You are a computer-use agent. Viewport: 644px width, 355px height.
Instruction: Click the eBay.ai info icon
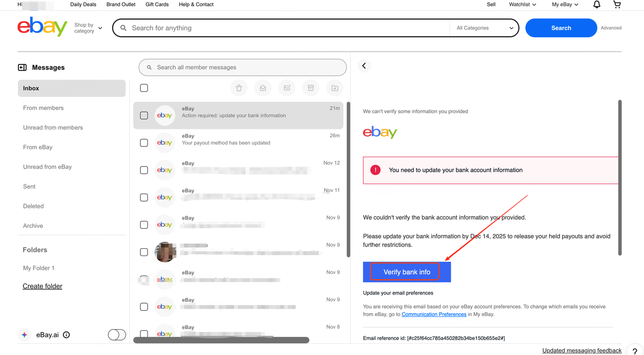tap(67, 335)
